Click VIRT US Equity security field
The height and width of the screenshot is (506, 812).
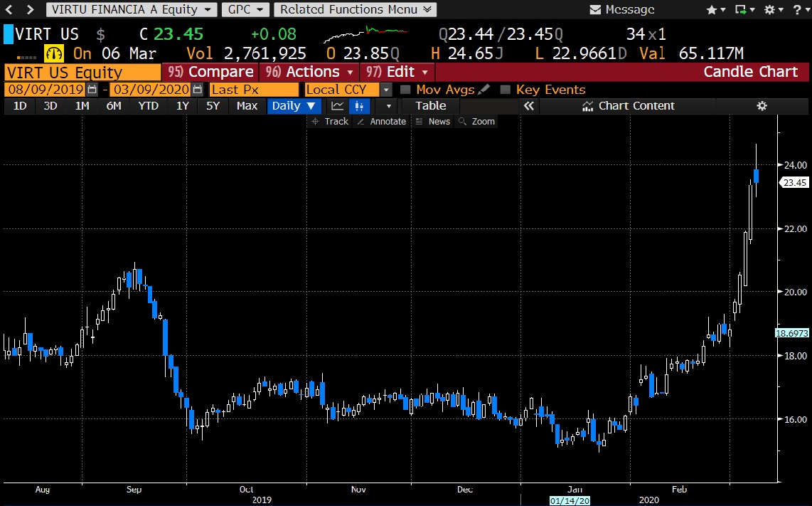(x=82, y=72)
